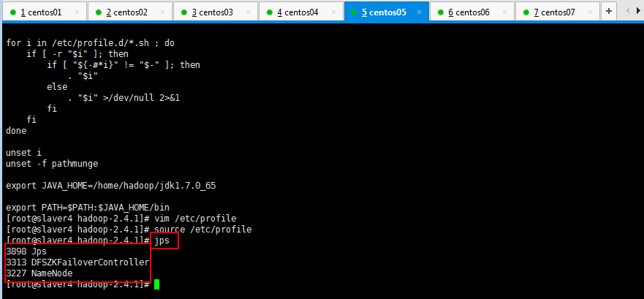Switch to the centos02 tab
644x299 pixels.
pos(126,12)
